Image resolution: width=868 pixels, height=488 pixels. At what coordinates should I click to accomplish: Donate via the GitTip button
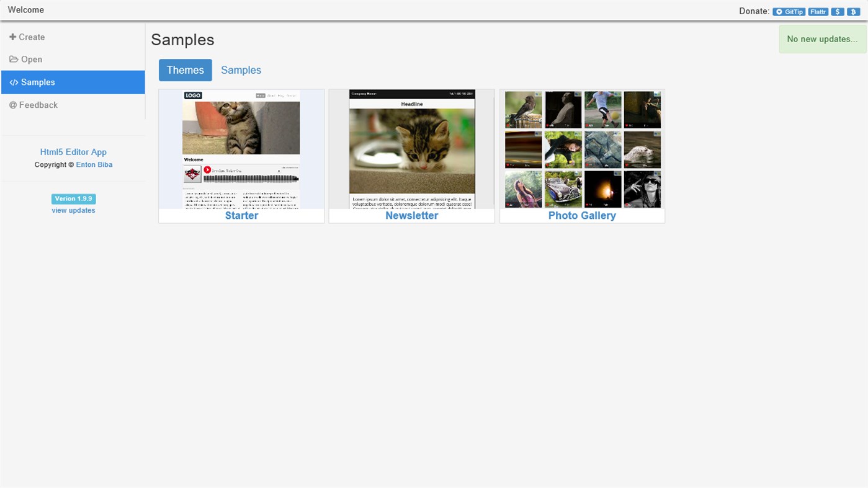click(x=789, y=12)
